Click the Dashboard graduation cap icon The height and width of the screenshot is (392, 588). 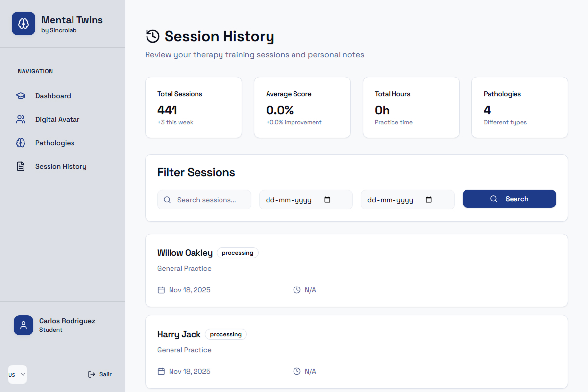tap(21, 96)
